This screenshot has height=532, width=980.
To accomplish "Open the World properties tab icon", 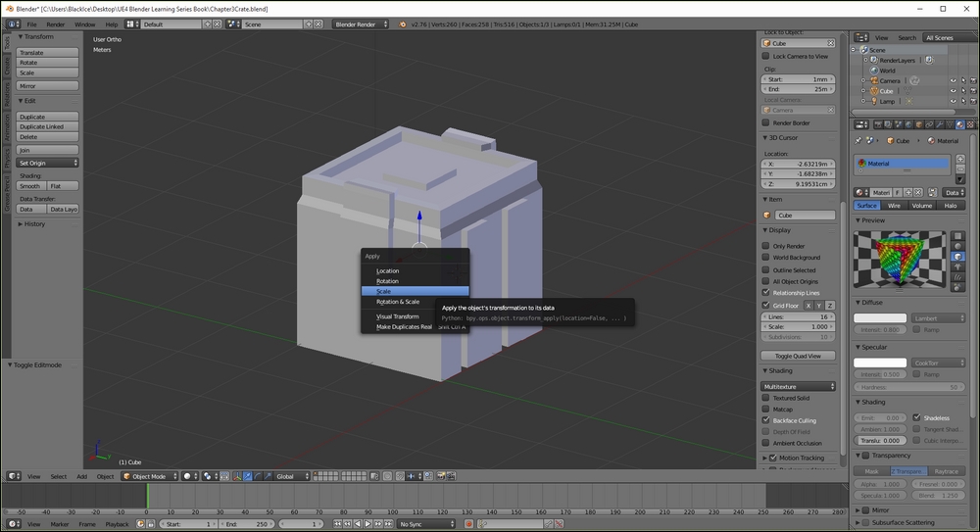I will 908,124.
